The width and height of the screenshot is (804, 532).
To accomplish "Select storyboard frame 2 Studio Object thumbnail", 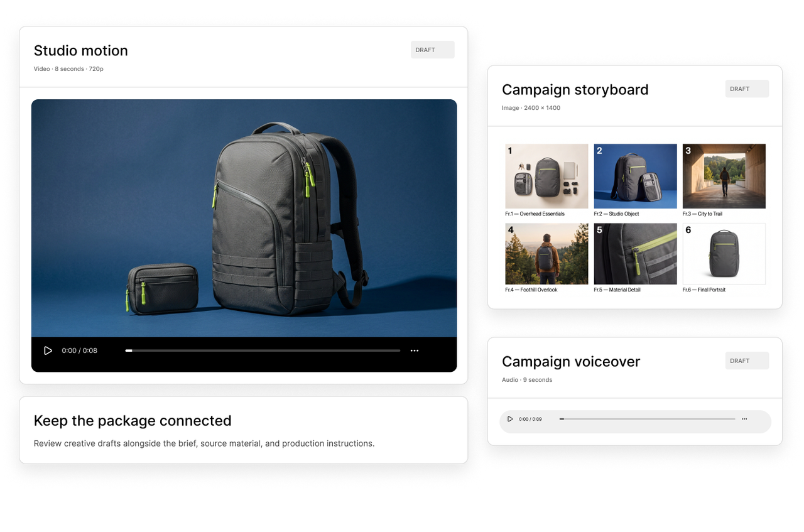I will [636, 176].
